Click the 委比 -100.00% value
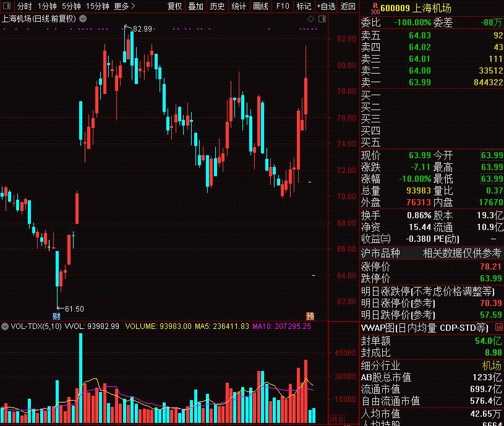 click(x=412, y=22)
